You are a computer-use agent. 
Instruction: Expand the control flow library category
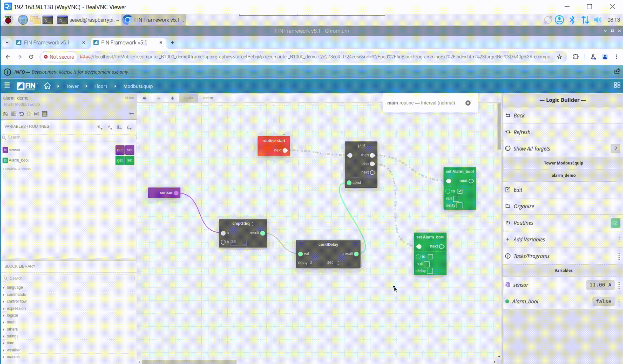pyautogui.click(x=17, y=301)
